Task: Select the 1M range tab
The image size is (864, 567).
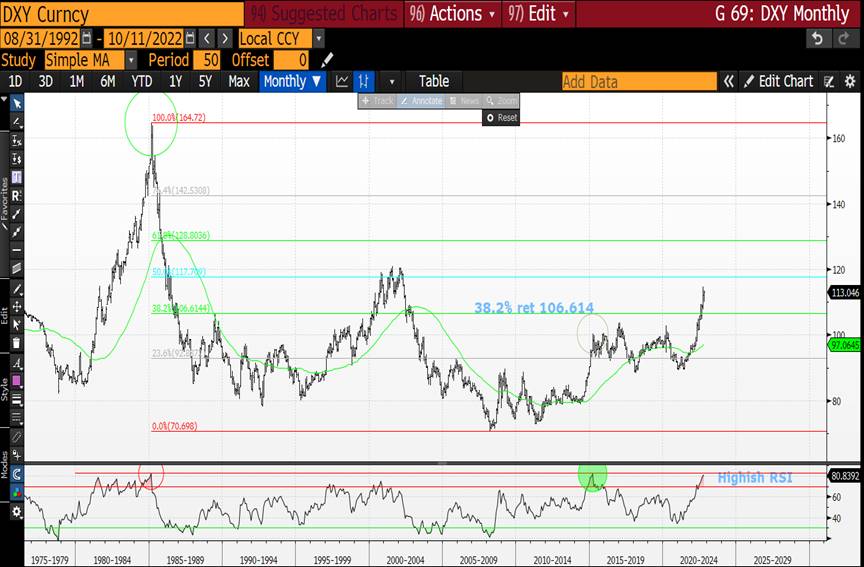Action: tap(77, 82)
